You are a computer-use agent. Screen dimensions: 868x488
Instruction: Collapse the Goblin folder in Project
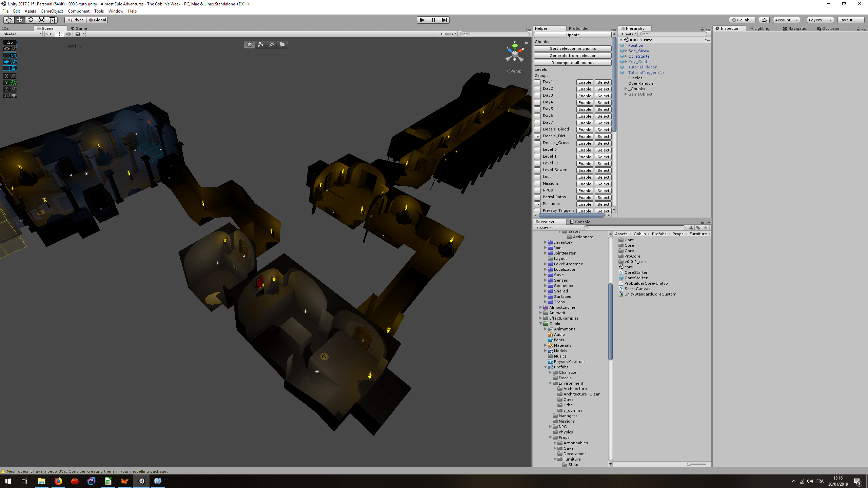[541, 324]
